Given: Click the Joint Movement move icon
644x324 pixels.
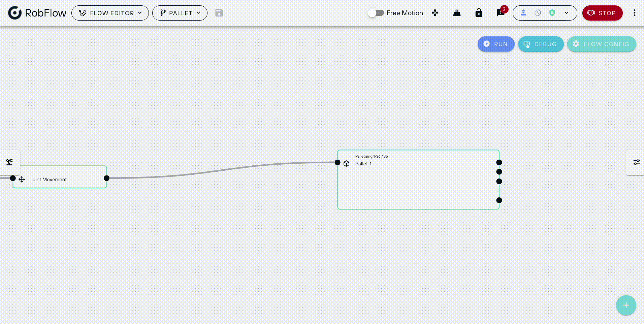Looking at the screenshot, I should pos(22,180).
